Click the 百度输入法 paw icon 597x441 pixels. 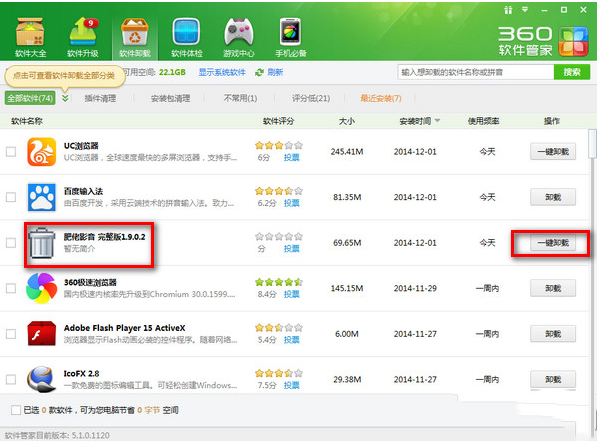(42, 197)
